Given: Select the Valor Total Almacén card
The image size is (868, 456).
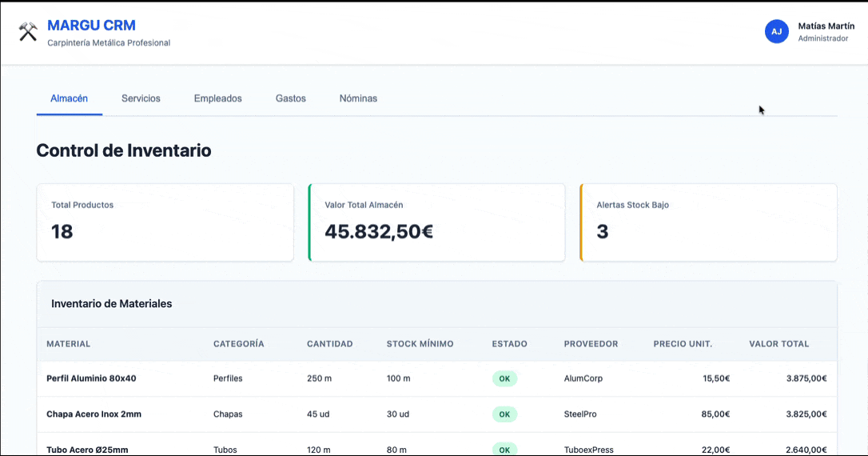Looking at the screenshot, I should (436, 222).
